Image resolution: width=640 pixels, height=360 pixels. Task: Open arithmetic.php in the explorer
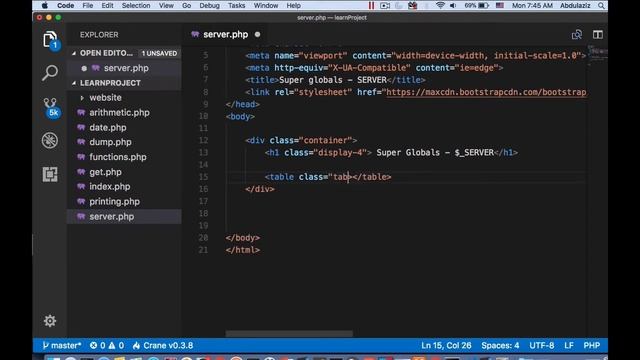point(119,113)
